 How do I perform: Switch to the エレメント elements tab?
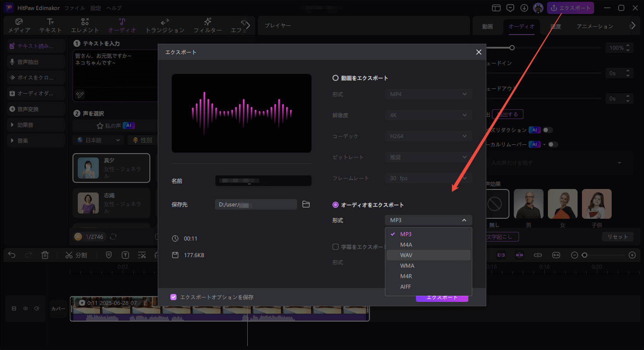tap(85, 26)
